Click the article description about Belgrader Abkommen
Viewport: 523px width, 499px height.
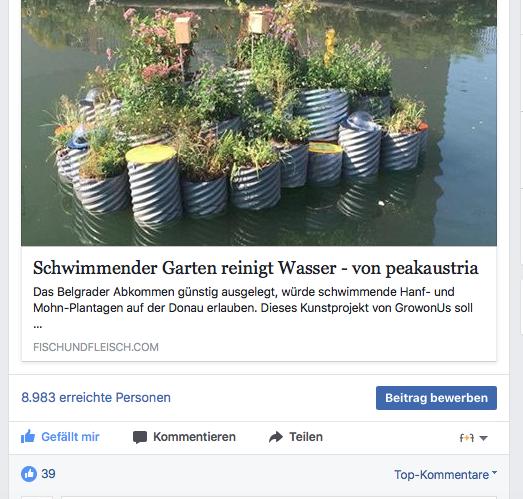click(253, 308)
